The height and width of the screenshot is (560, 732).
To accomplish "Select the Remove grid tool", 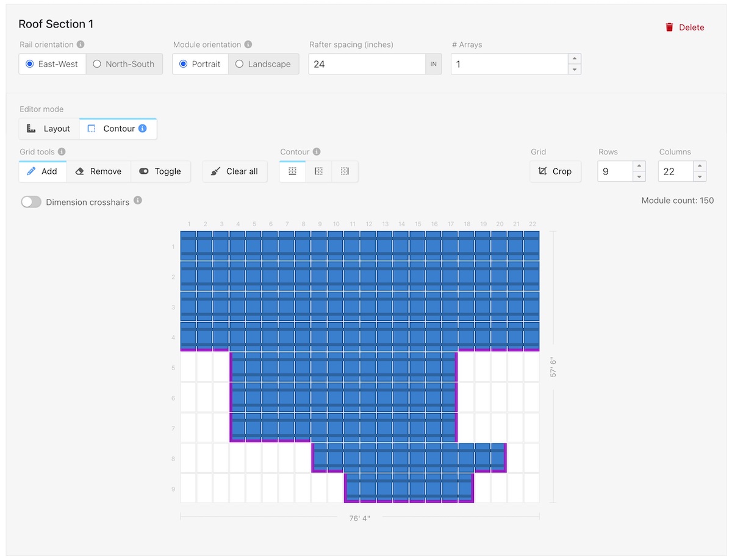I will (x=98, y=171).
